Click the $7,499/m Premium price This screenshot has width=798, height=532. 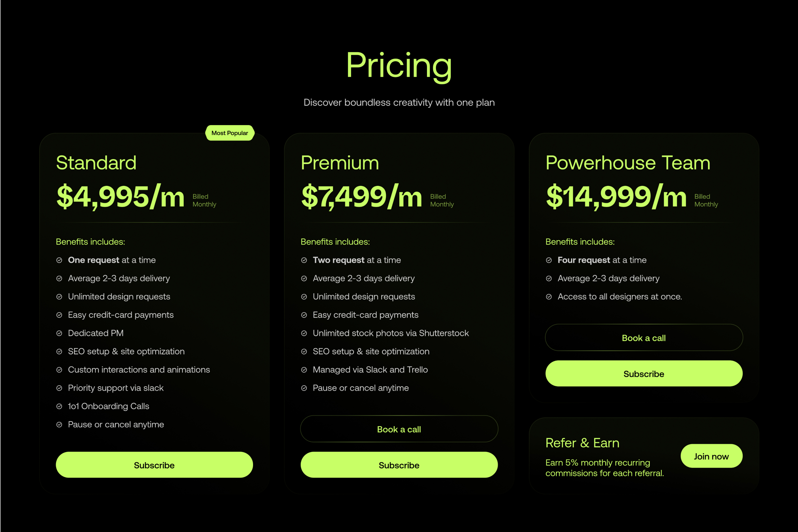coord(362,196)
